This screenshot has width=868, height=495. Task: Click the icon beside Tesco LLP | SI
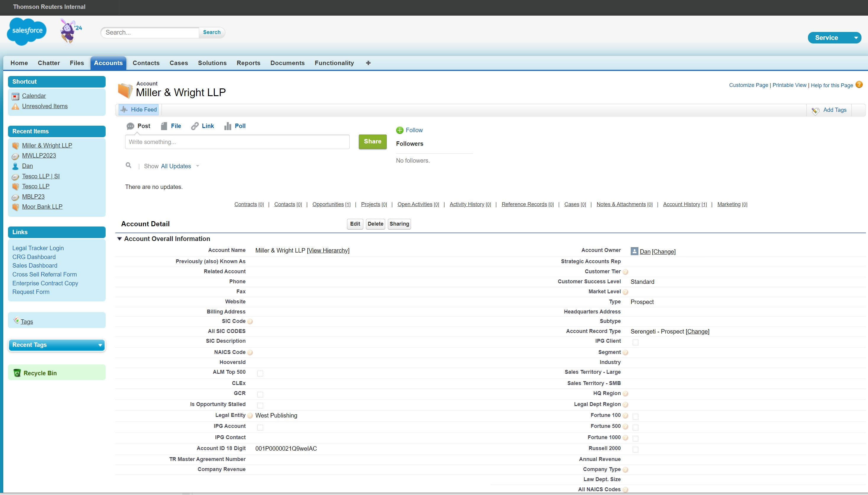coord(15,177)
